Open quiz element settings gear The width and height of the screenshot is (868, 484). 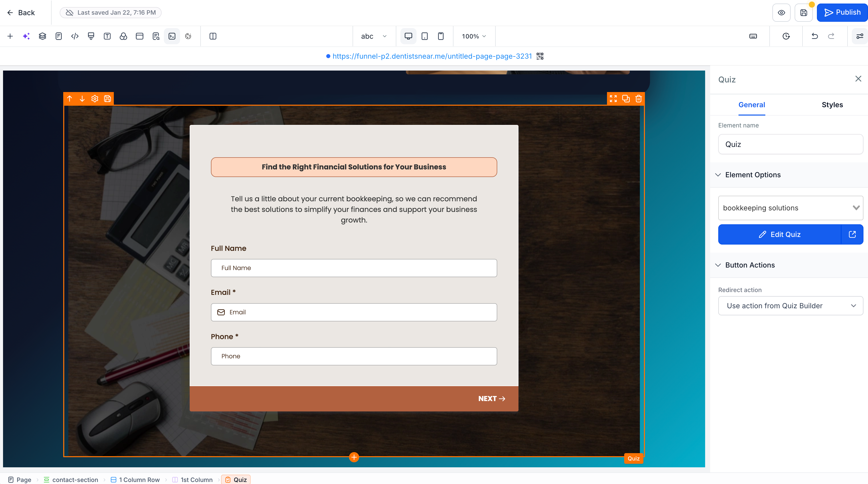pyautogui.click(x=95, y=99)
